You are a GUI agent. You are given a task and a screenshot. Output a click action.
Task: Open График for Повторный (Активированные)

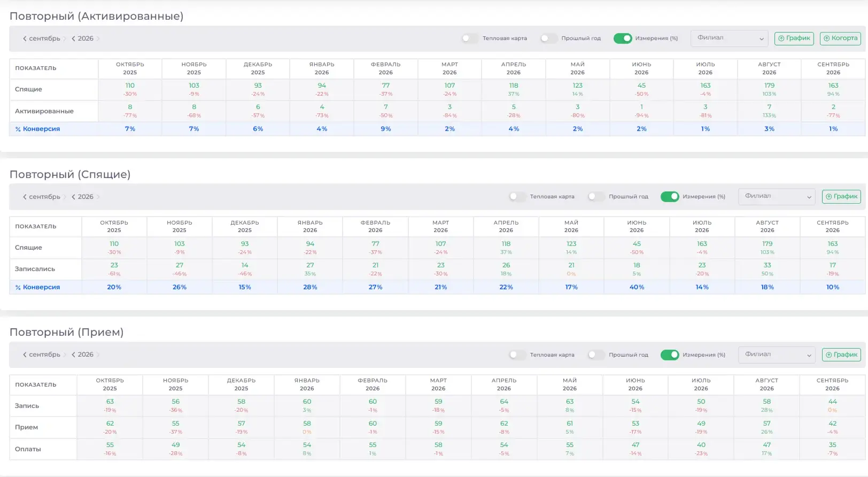click(794, 39)
